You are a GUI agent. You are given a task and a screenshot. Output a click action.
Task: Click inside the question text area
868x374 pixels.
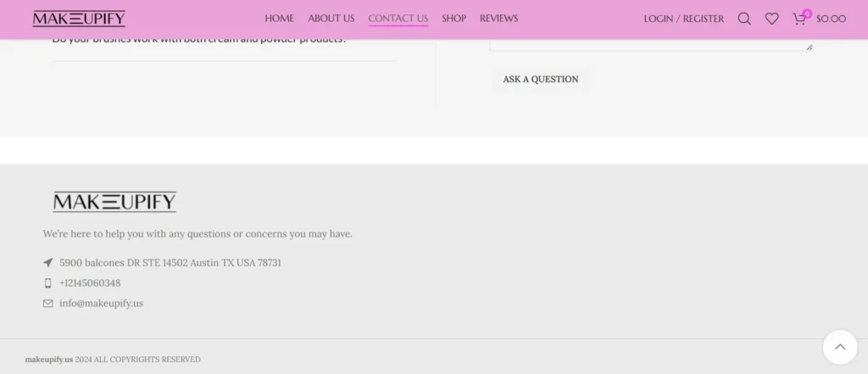(651, 45)
